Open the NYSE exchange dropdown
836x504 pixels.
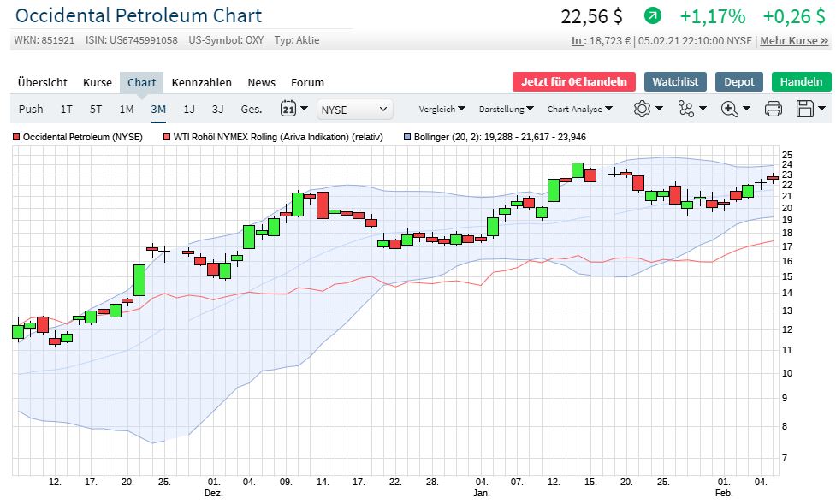(355, 109)
